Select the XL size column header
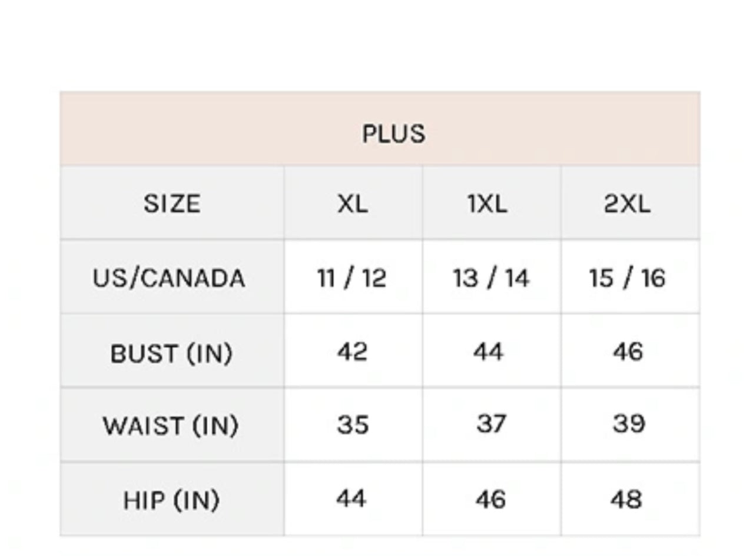The width and height of the screenshot is (756, 556). (352, 204)
